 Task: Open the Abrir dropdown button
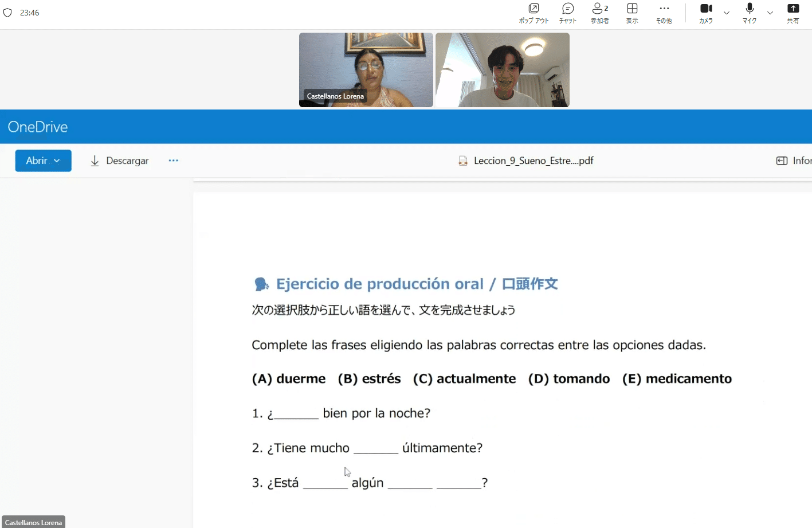click(x=44, y=161)
